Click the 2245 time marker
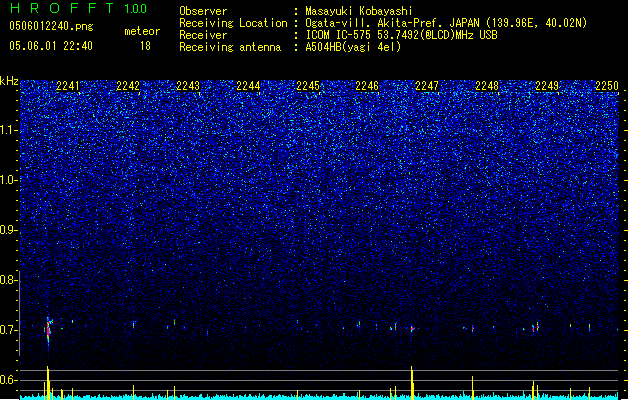Viewport: 629px width, 400px height. (308, 86)
